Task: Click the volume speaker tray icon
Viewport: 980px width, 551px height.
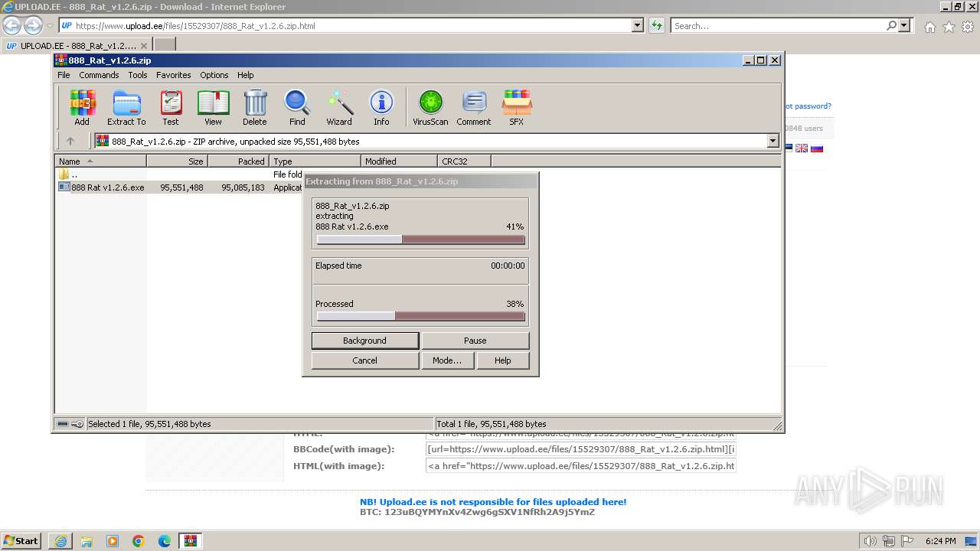Action: click(x=871, y=541)
